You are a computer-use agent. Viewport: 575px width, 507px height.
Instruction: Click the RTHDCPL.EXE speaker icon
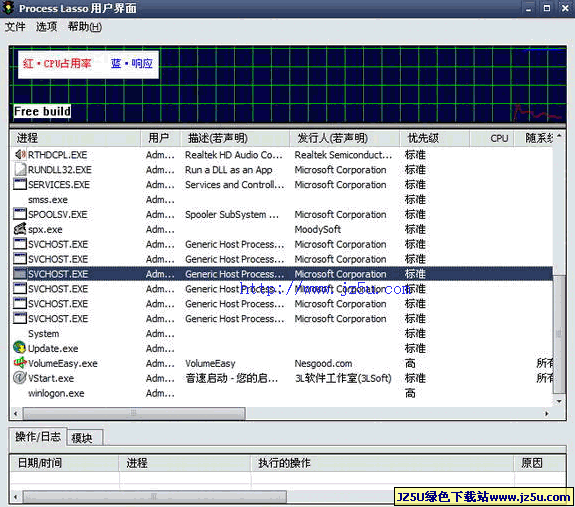(x=20, y=155)
